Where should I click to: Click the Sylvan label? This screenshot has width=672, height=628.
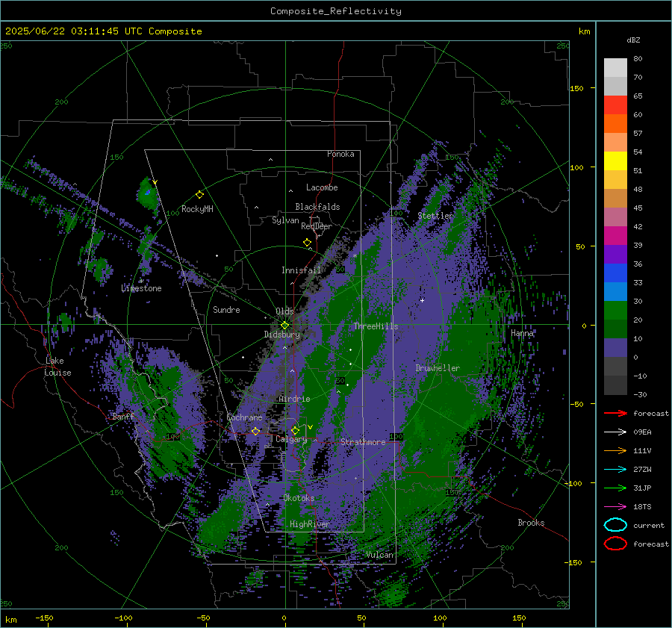click(285, 220)
